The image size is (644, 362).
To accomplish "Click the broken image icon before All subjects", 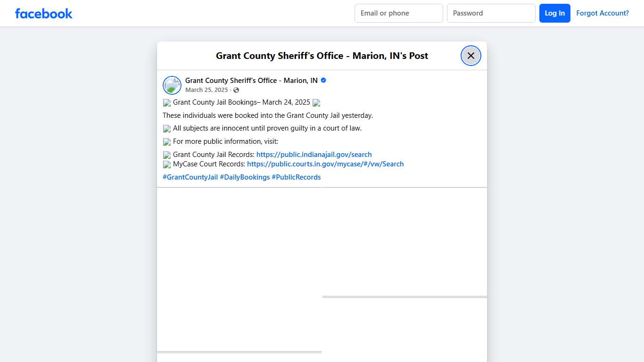I will (167, 129).
